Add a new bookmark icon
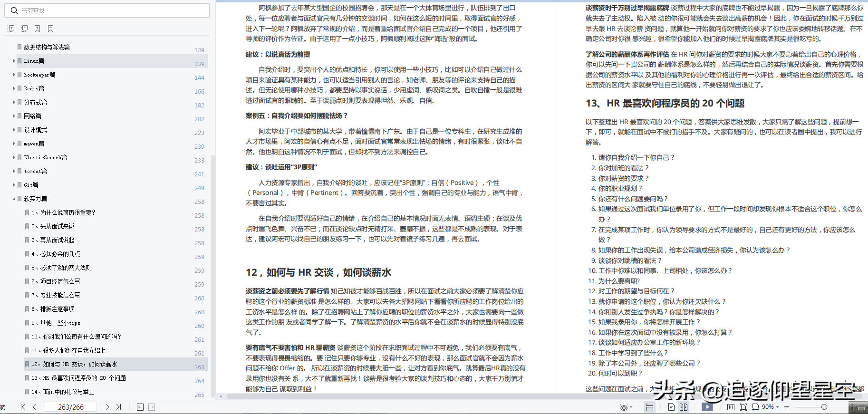Screen dimensions: 868x414 (38, 29)
